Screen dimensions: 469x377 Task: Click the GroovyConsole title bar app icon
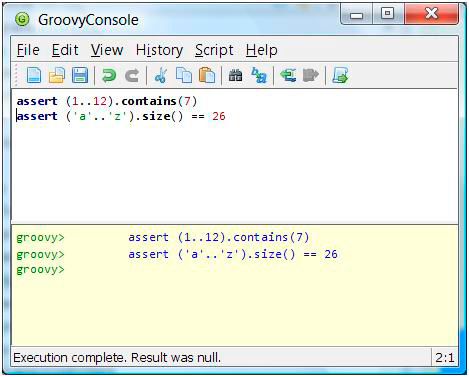click(x=22, y=20)
